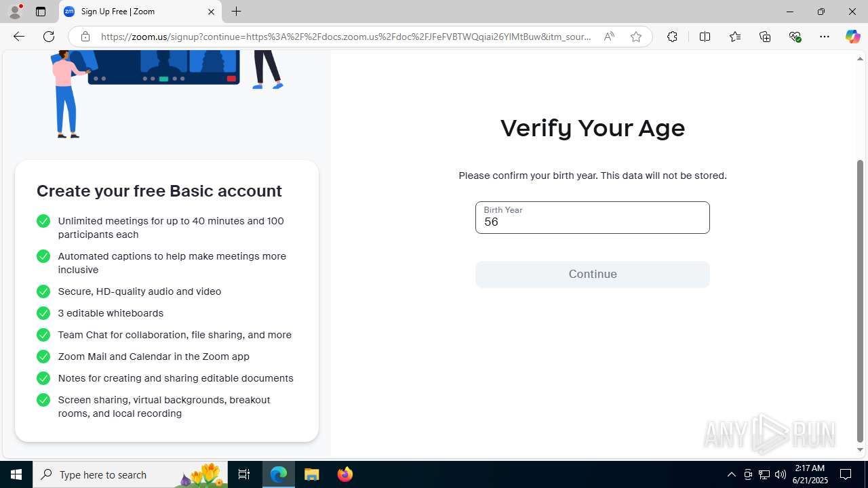Click 'Automated captions' feature text
The height and width of the screenshot is (488, 868).
click(172, 263)
